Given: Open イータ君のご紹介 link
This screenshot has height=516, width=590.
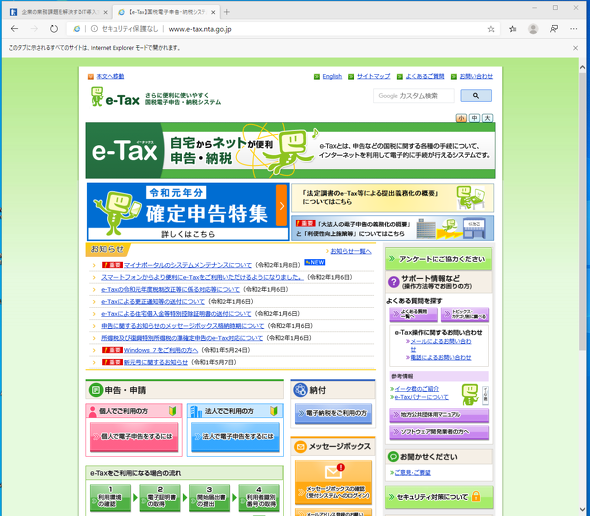Looking at the screenshot, I should tap(417, 389).
